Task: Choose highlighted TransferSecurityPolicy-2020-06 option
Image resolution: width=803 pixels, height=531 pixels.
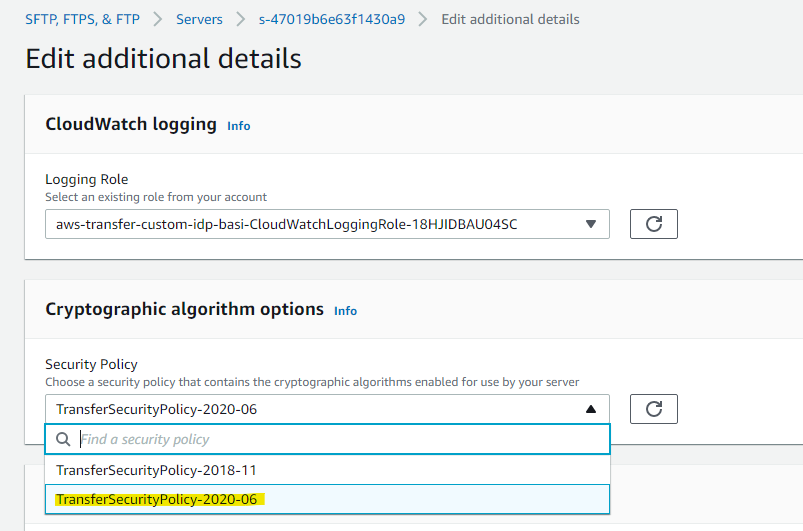Action: [x=327, y=499]
